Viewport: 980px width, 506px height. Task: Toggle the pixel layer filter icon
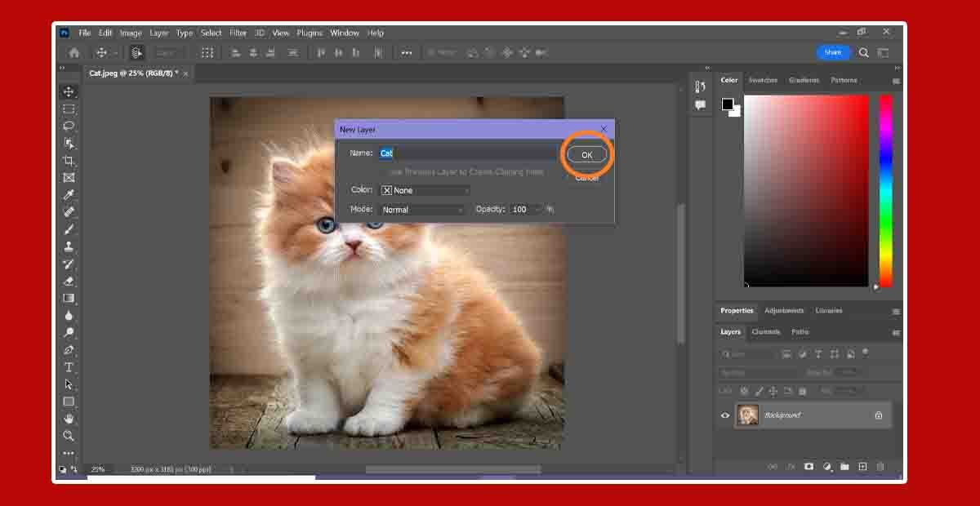pos(786,354)
